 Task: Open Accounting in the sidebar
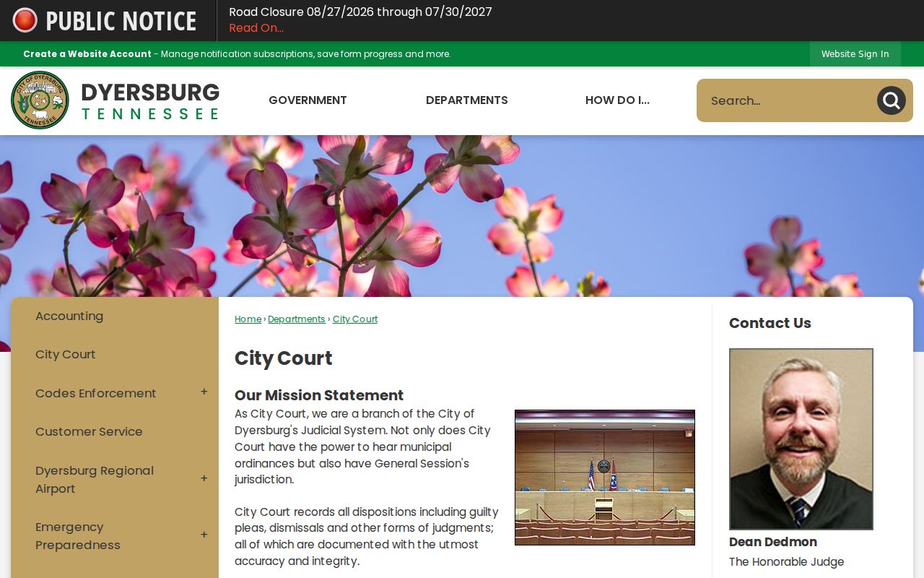69,316
